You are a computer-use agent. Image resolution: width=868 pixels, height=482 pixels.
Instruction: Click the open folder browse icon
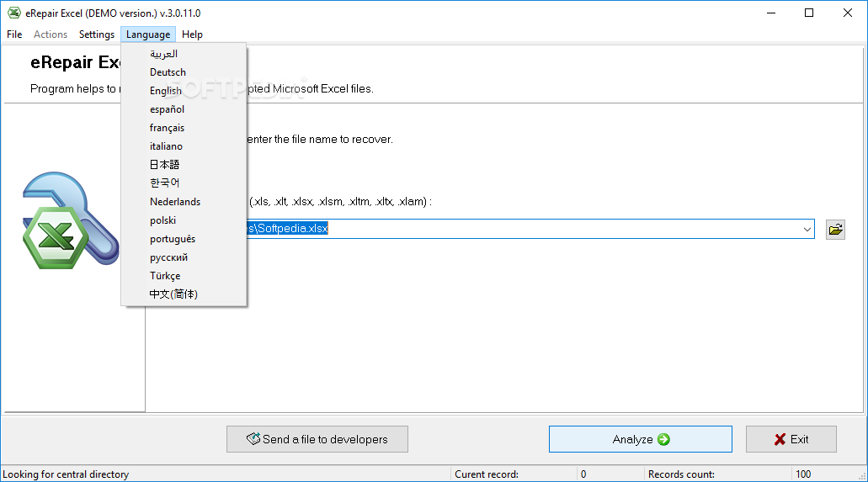click(835, 229)
